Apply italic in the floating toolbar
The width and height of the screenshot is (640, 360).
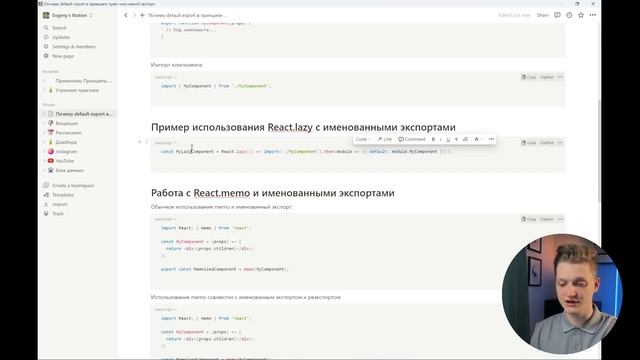pos(440,139)
